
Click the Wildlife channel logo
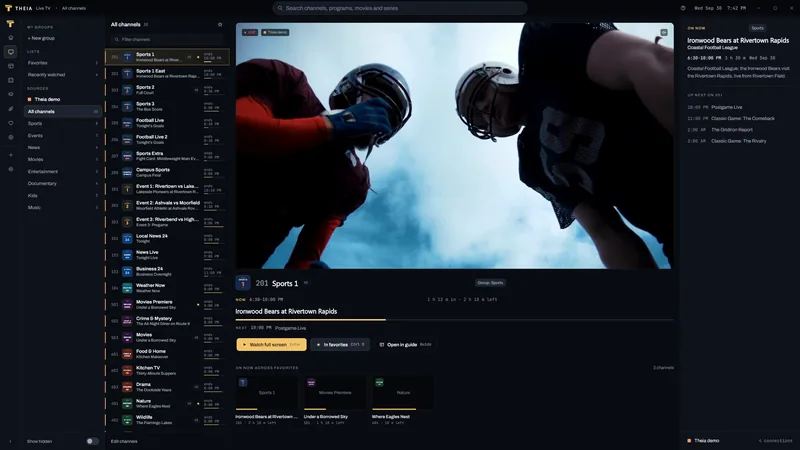tap(127, 420)
